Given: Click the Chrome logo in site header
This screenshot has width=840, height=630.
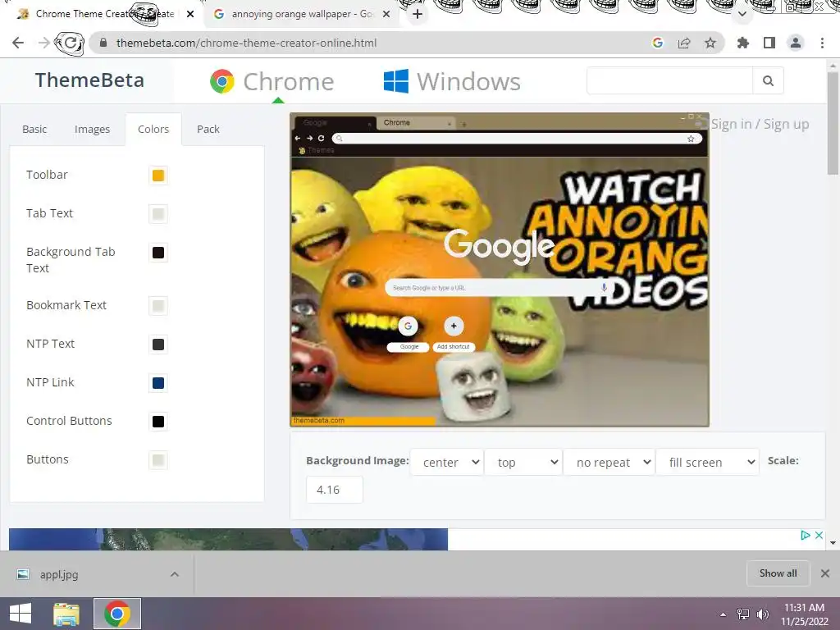Looking at the screenshot, I should [x=222, y=81].
